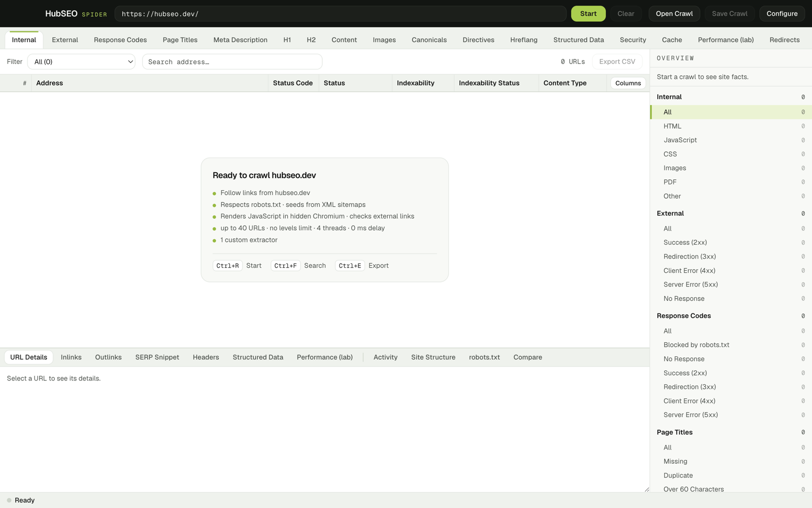Image resolution: width=812 pixels, height=508 pixels.
Task: Go to the Canonicals tab
Action: [429, 40]
